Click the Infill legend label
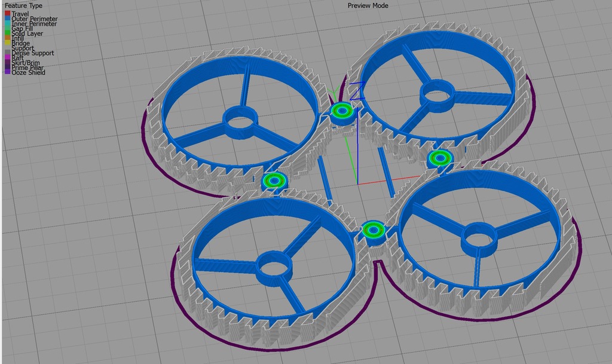This screenshot has width=612, height=364. (17, 38)
